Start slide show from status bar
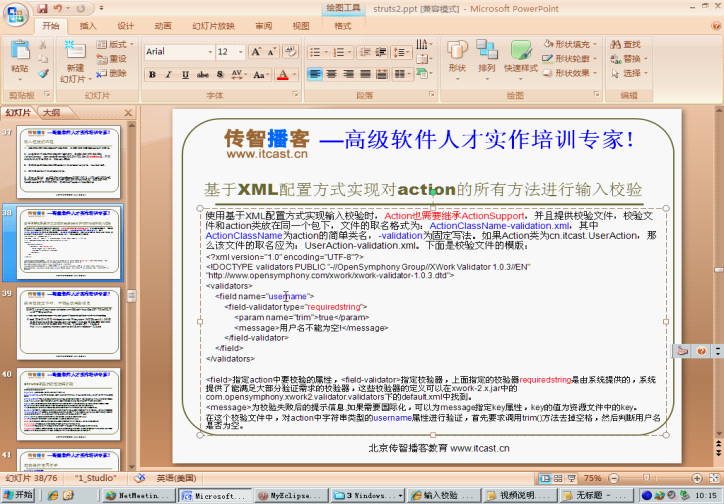Screen dimensions: 724x504 click(572, 478)
